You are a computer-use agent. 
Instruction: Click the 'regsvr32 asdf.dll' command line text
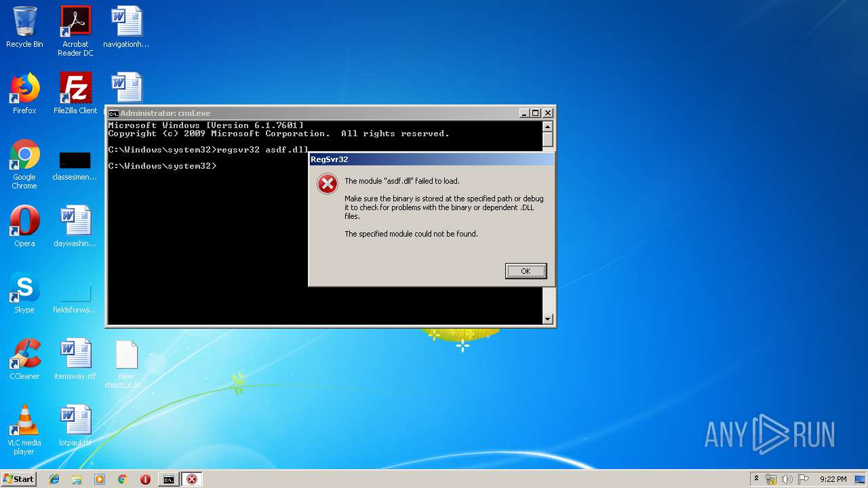click(262, 150)
